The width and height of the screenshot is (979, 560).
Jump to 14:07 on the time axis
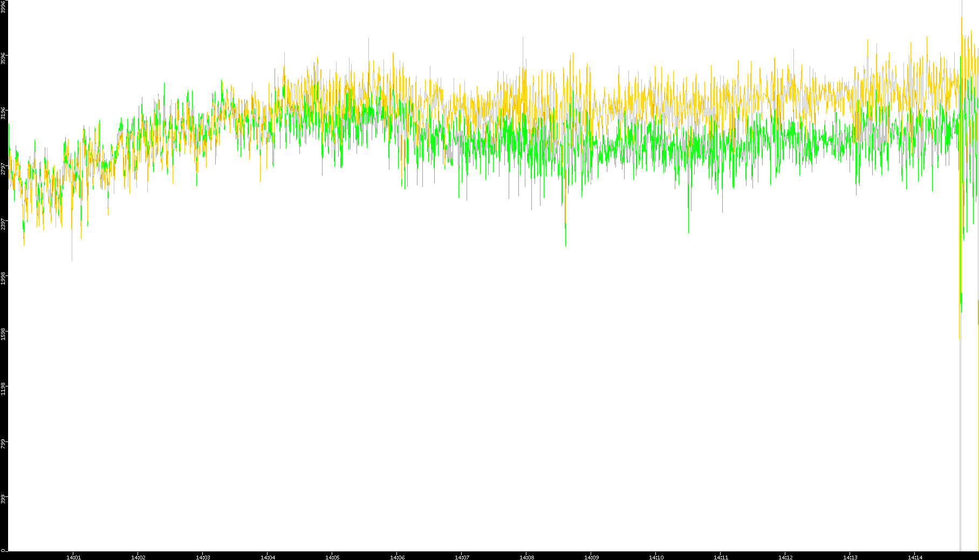tap(462, 557)
